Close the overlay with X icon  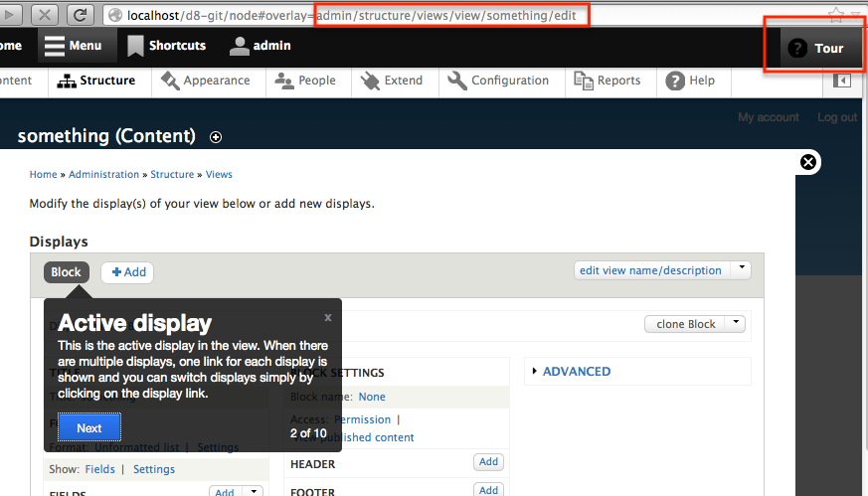point(808,162)
